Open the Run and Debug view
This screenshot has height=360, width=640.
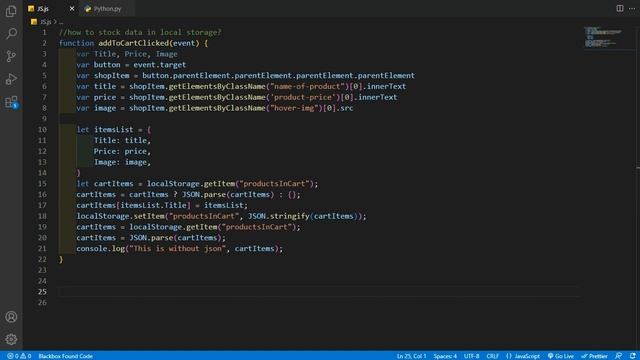(x=11, y=79)
